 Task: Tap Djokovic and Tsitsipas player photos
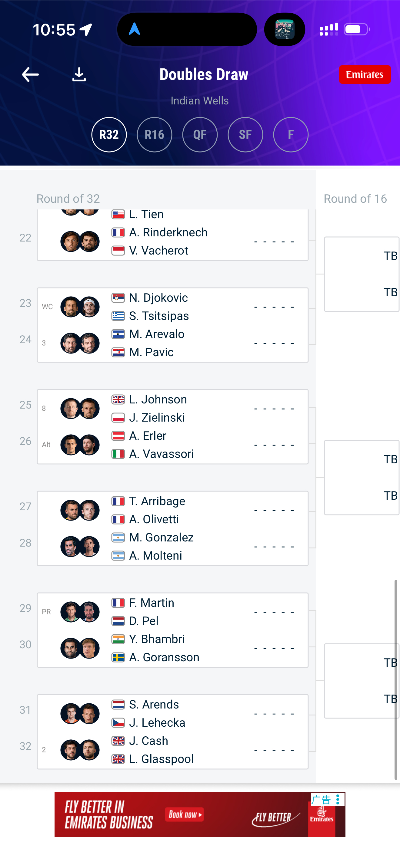80,307
